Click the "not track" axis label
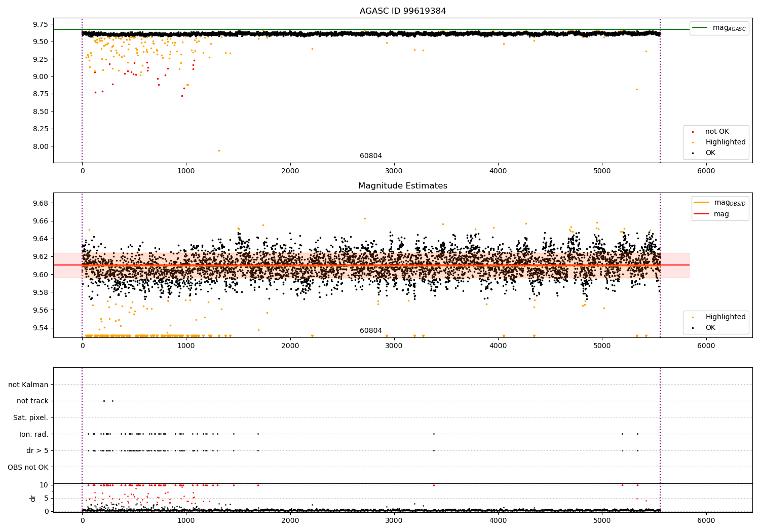 point(32,401)
